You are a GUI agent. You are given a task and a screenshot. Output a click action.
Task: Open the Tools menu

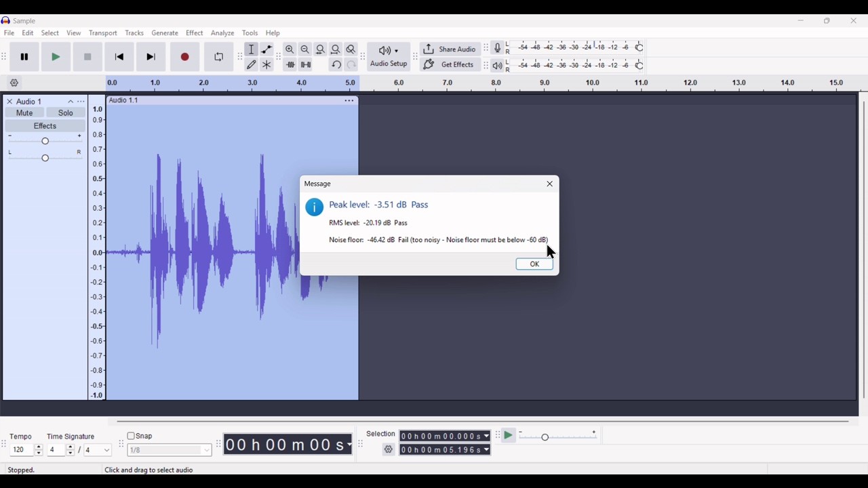(250, 33)
